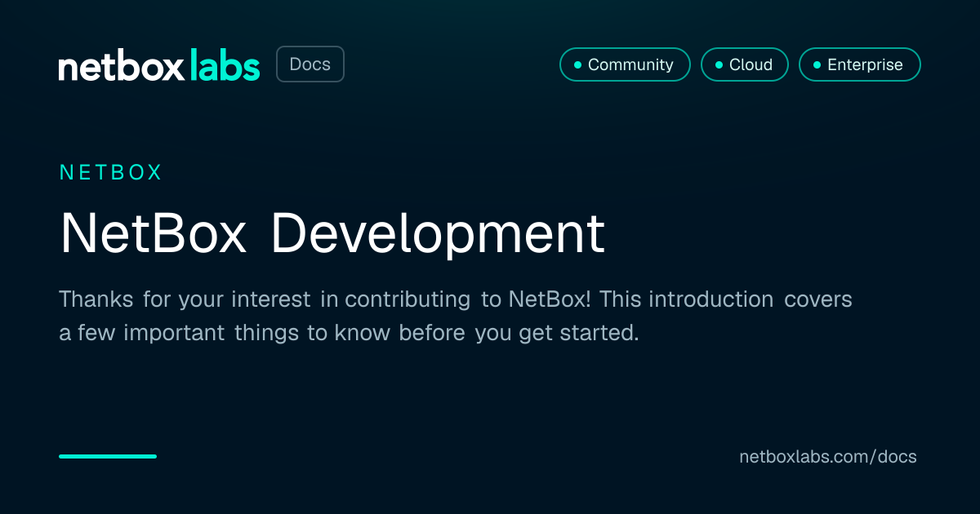This screenshot has width=980, height=514.
Task: Select the Community pill
Action: (x=625, y=64)
